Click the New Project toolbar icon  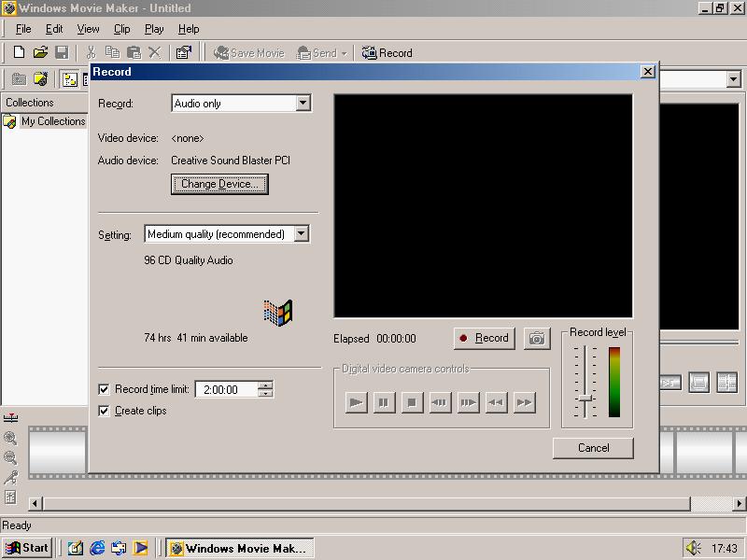pyautogui.click(x=19, y=53)
